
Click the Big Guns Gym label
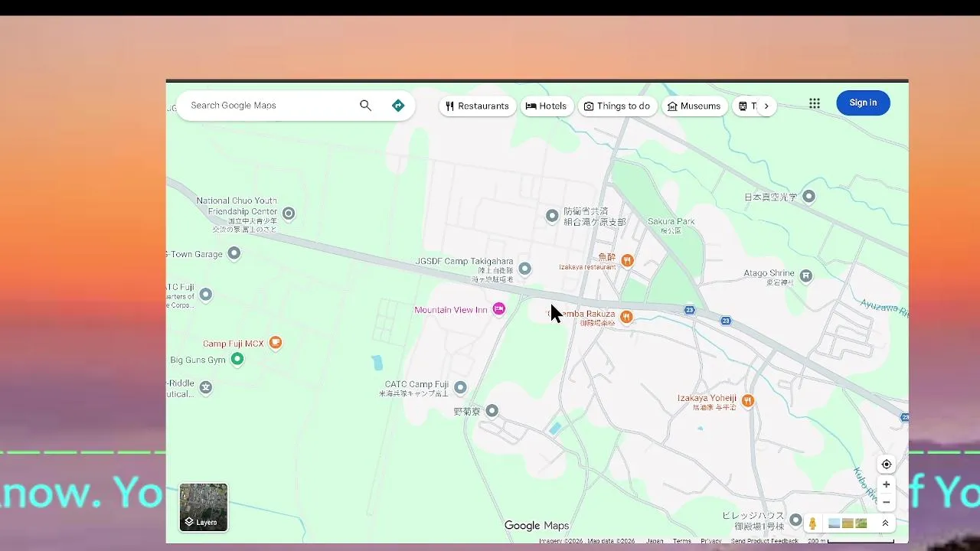coord(198,360)
